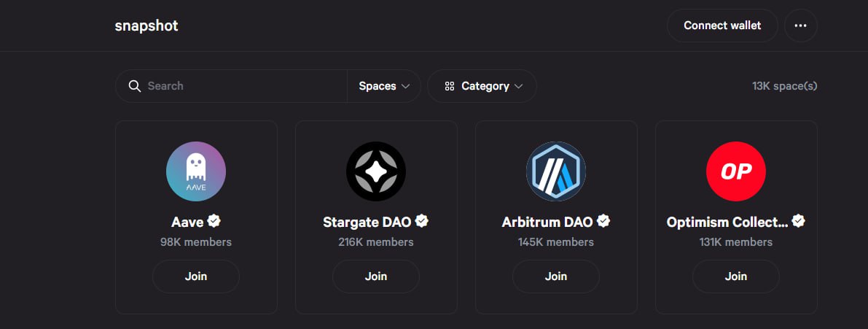
Task: Join the Optimism Collective space
Action: 736,276
